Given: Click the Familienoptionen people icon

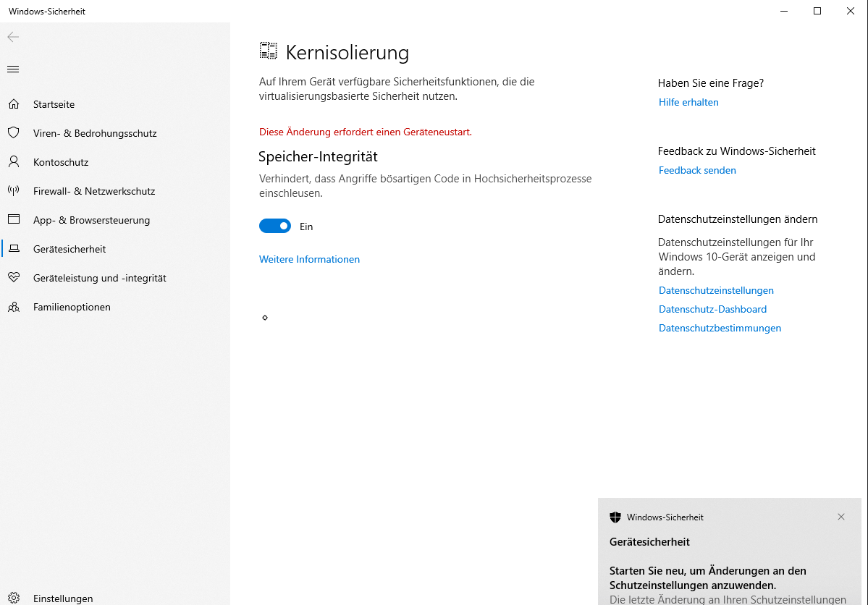Looking at the screenshot, I should click(x=13, y=307).
